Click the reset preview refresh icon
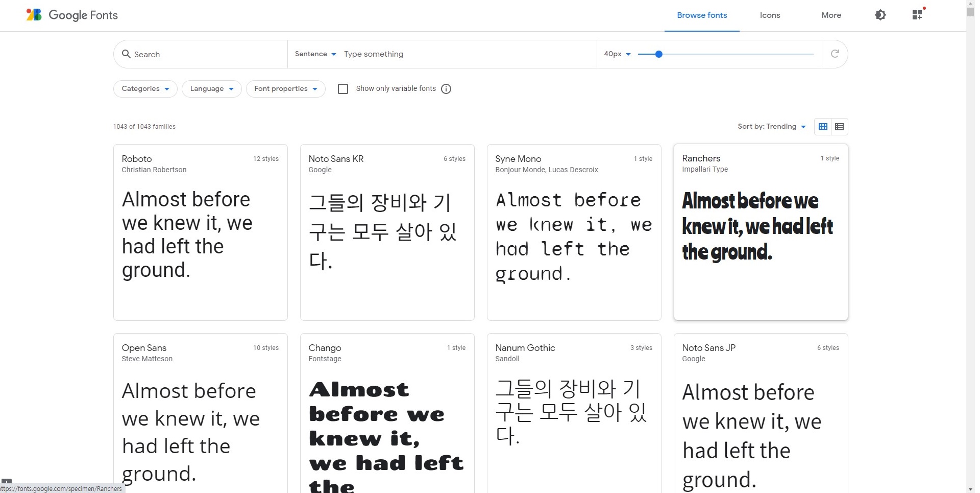Screen dimensions: 980x493 (835, 54)
